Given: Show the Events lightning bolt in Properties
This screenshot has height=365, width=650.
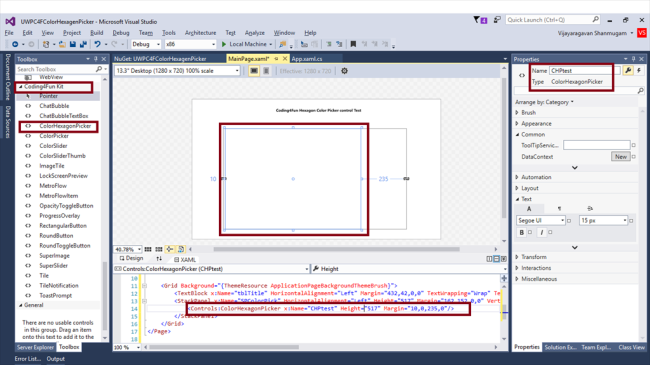Looking at the screenshot, I should [x=639, y=71].
